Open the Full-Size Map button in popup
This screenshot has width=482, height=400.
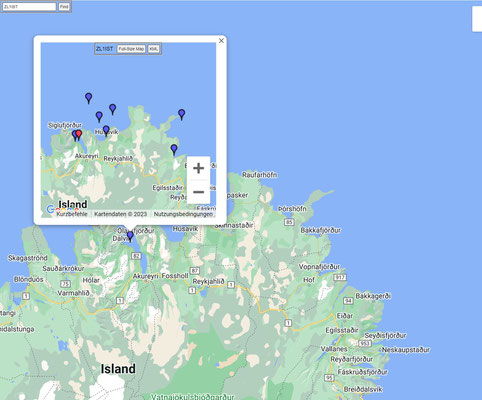[131, 49]
